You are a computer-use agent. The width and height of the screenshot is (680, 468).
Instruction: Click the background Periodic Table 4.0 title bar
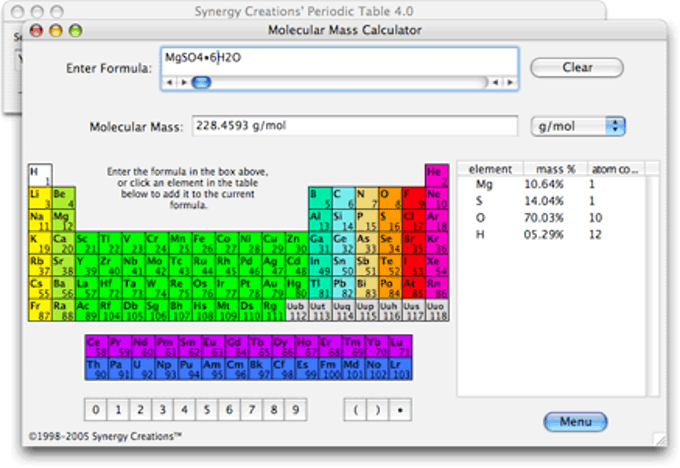(304, 10)
